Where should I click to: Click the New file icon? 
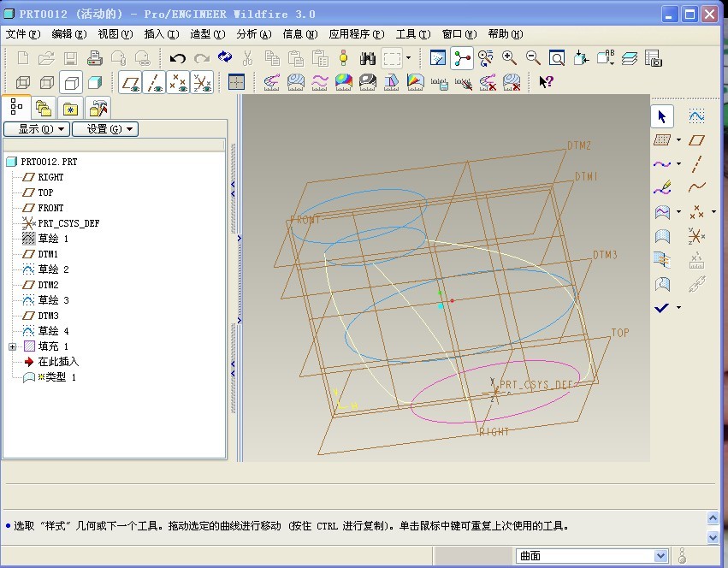pos(23,58)
